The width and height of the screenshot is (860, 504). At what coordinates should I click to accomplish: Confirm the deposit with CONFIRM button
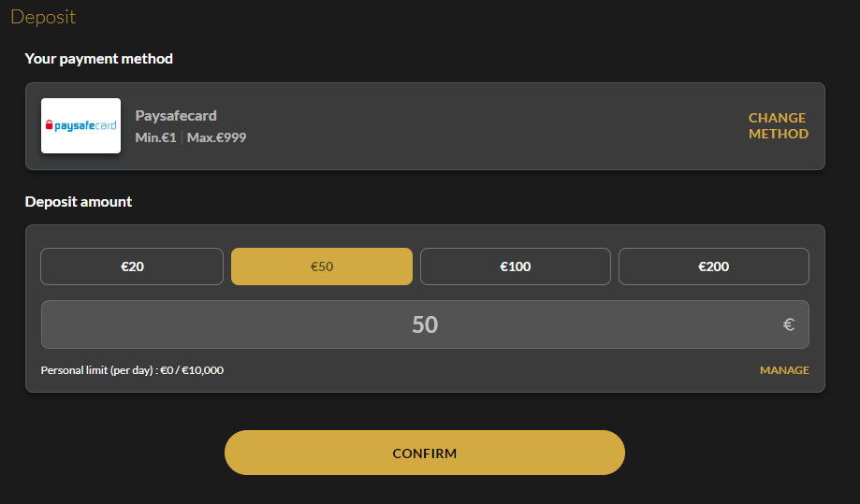coord(425,453)
